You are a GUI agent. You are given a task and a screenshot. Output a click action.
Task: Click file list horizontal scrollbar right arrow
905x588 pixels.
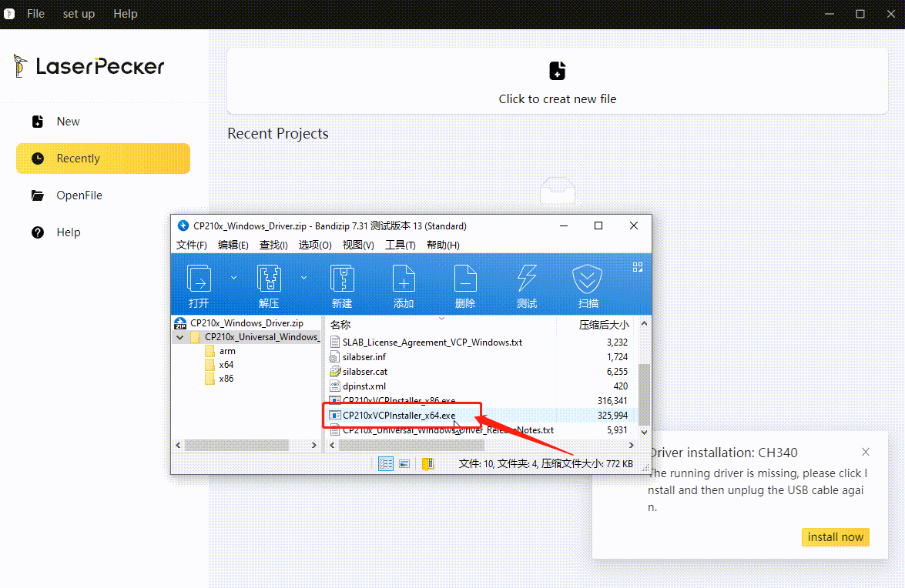631,445
